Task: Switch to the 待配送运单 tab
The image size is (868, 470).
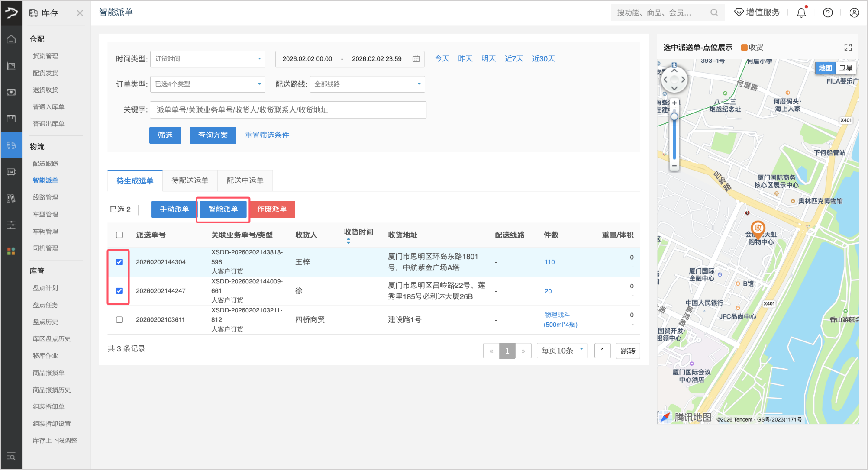Action: (x=190, y=180)
